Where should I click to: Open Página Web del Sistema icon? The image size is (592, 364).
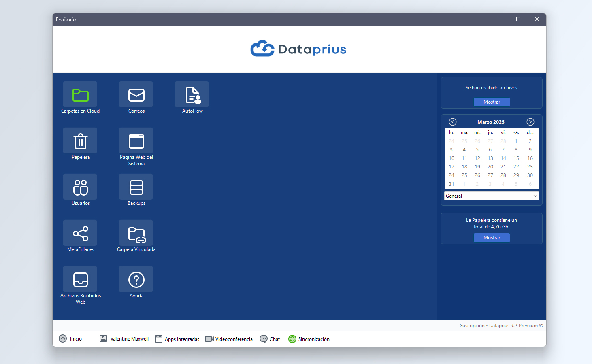(136, 140)
